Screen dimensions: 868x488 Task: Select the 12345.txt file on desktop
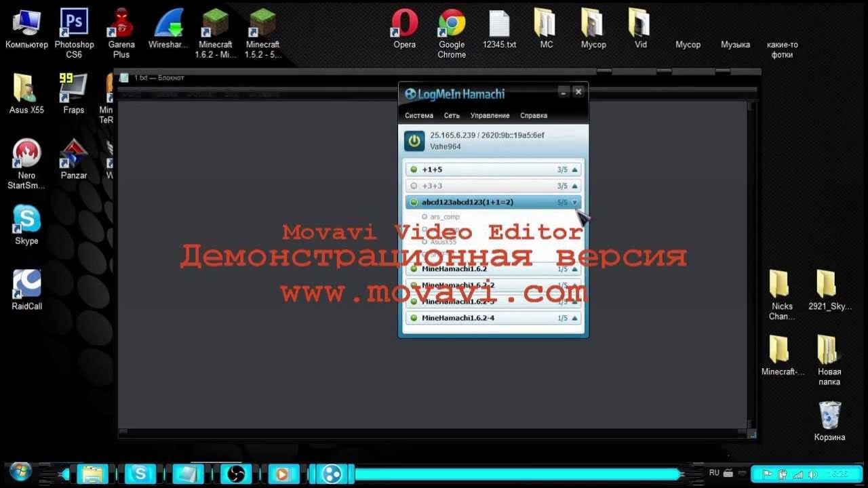[499, 30]
